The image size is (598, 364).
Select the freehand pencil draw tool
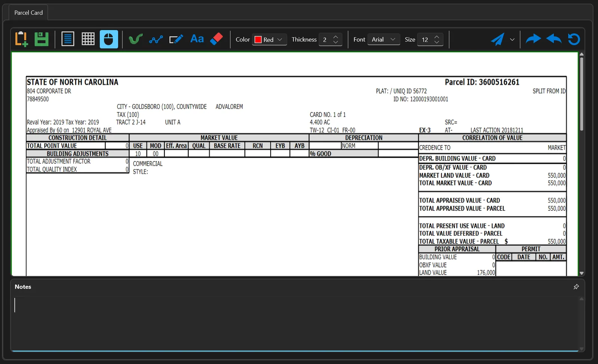click(x=176, y=39)
